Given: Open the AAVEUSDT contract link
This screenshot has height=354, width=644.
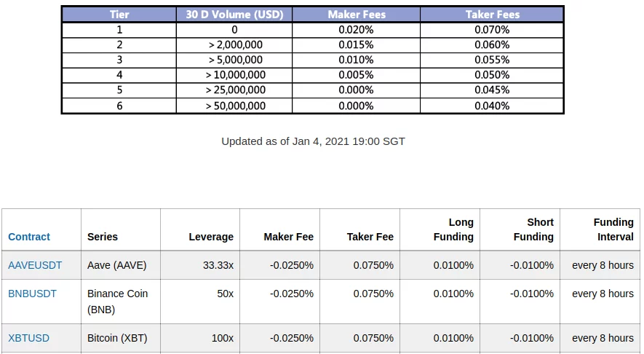Looking at the screenshot, I should (35, 265).
